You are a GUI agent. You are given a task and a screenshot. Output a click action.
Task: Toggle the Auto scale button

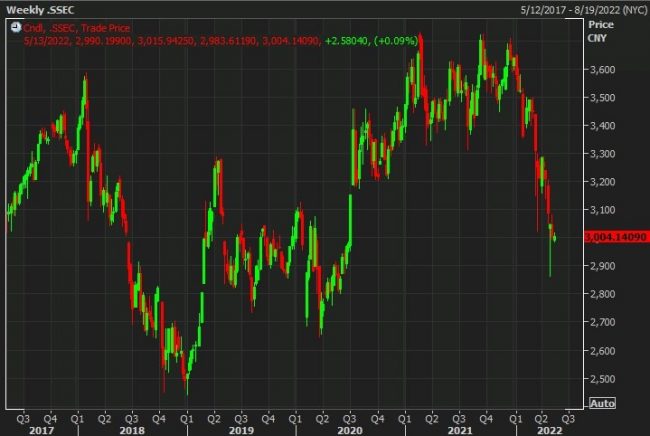coord(602,403)
